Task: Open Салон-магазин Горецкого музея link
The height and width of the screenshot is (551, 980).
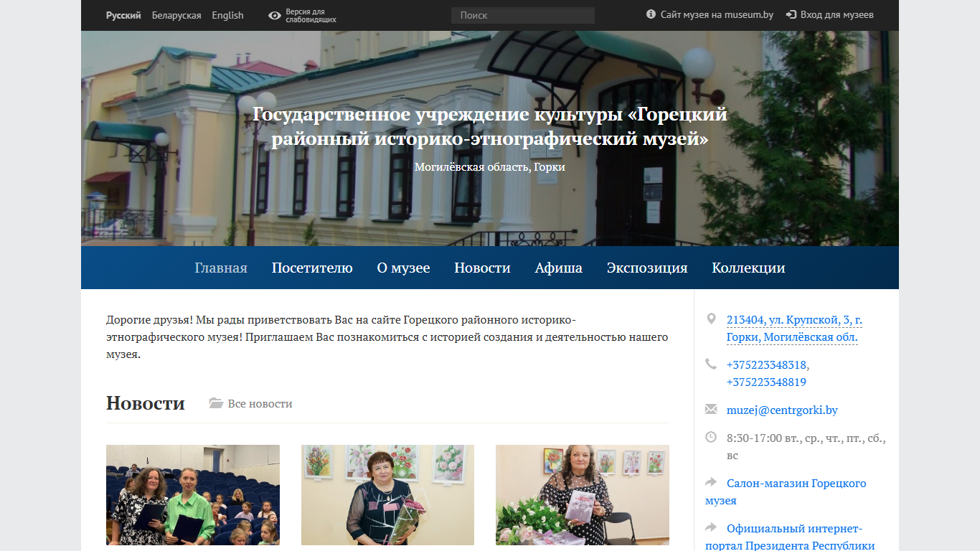Action: point(786,492)
